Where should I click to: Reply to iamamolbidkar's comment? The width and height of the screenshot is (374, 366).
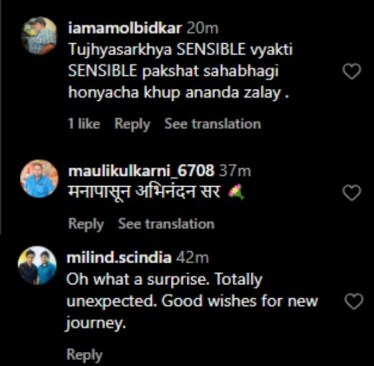tap(132, 124)
